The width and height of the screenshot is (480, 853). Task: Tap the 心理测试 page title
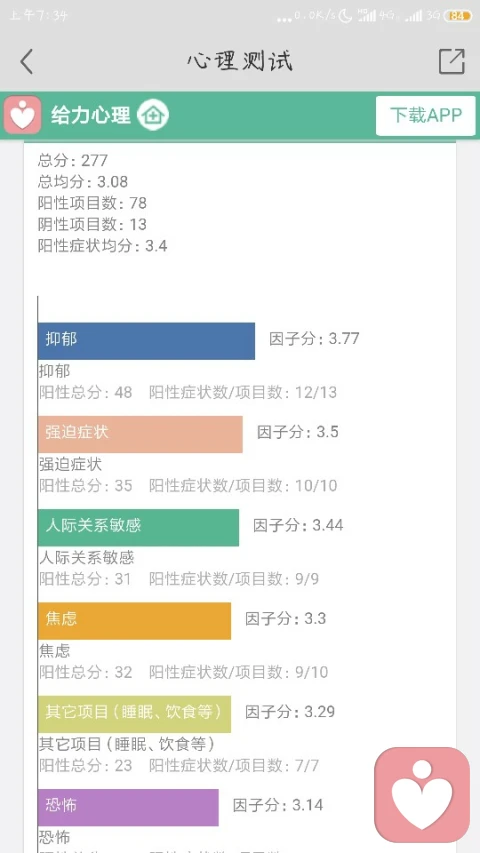point(240,61)
